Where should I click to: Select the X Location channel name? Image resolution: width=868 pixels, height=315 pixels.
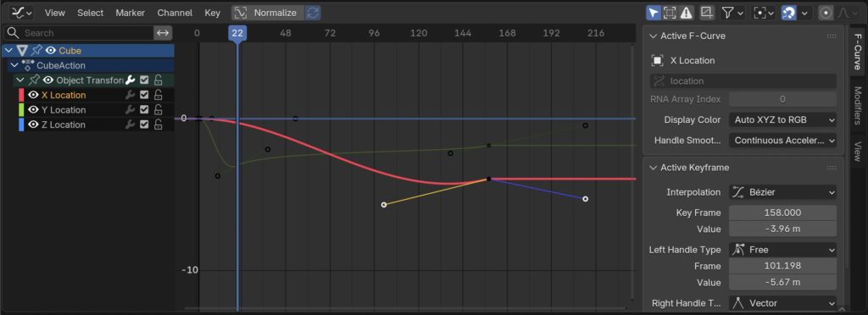[64, 95]
